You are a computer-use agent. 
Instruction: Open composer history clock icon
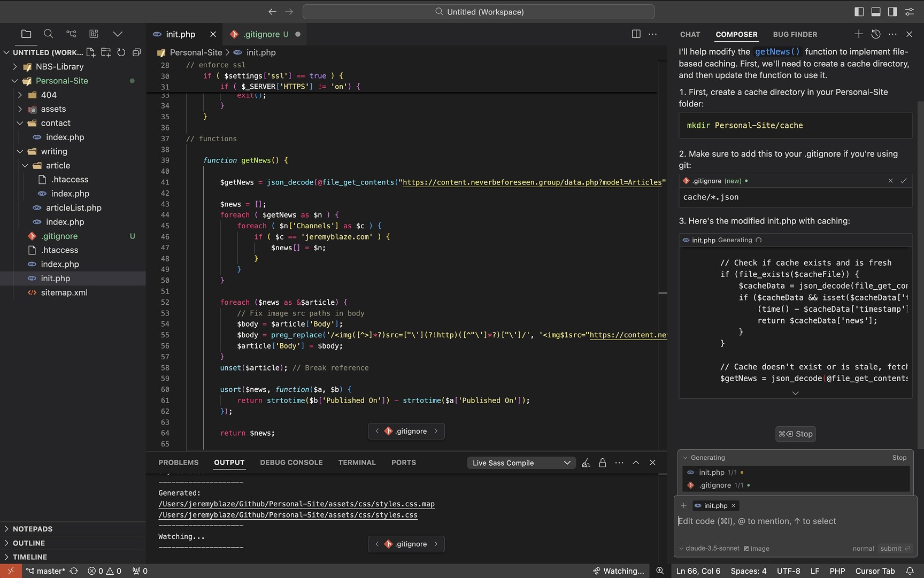[875, 34]
